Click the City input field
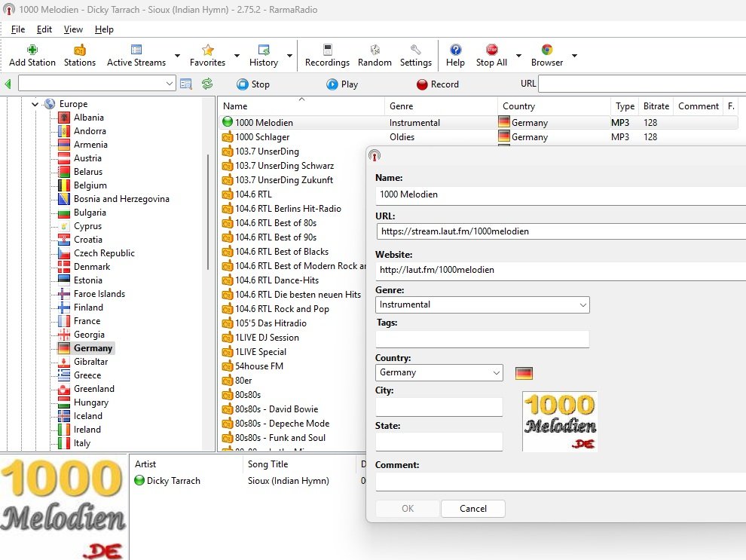This screenshot has height=560, width=746. click(x=439, y=407)
